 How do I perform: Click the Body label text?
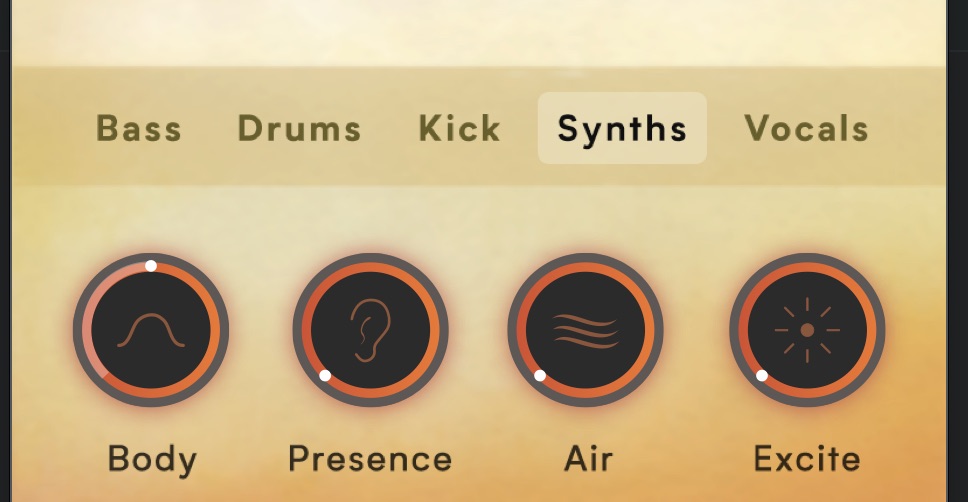(152, 460)
